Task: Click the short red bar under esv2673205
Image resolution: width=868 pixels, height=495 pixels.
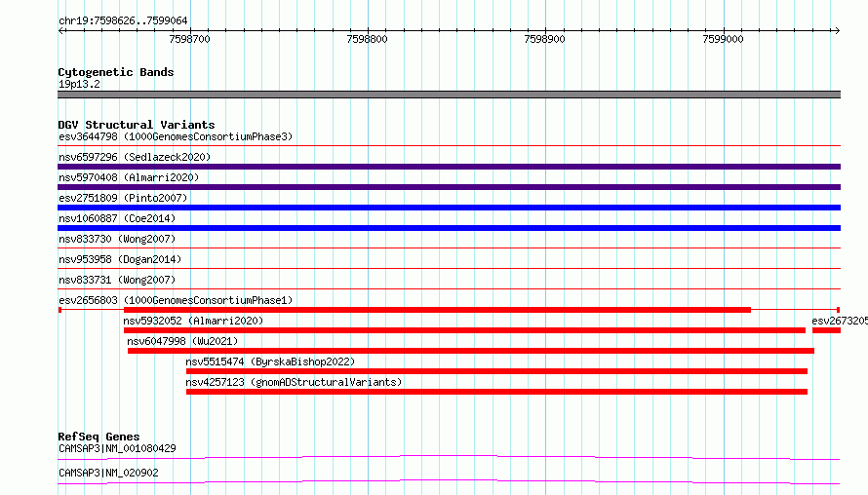Action: pyautogui.click(x=826, y=330)
